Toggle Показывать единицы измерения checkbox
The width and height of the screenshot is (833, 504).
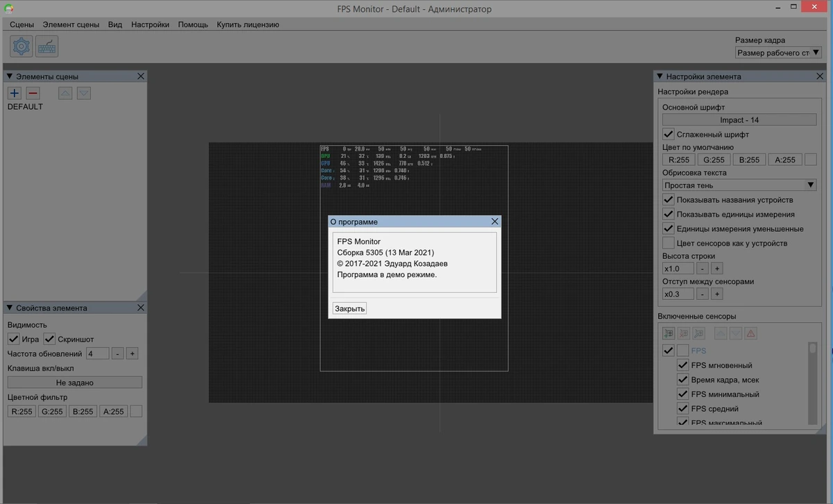pos(668,215)
